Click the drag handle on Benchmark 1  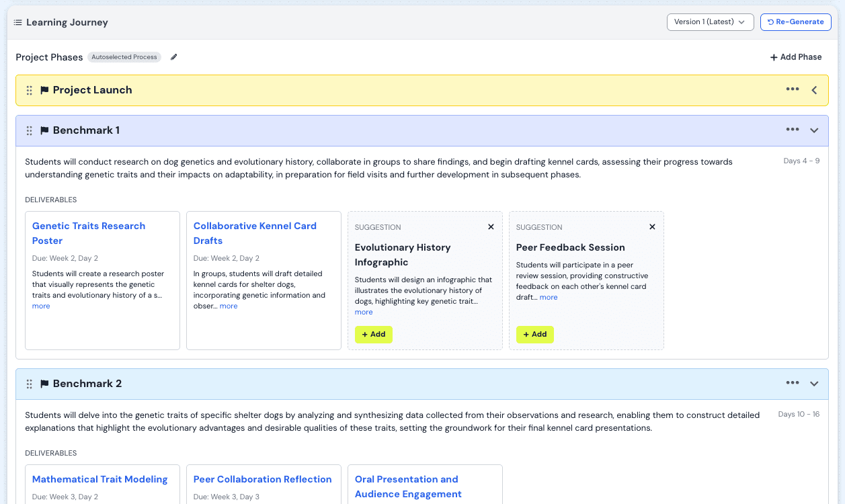29,130
